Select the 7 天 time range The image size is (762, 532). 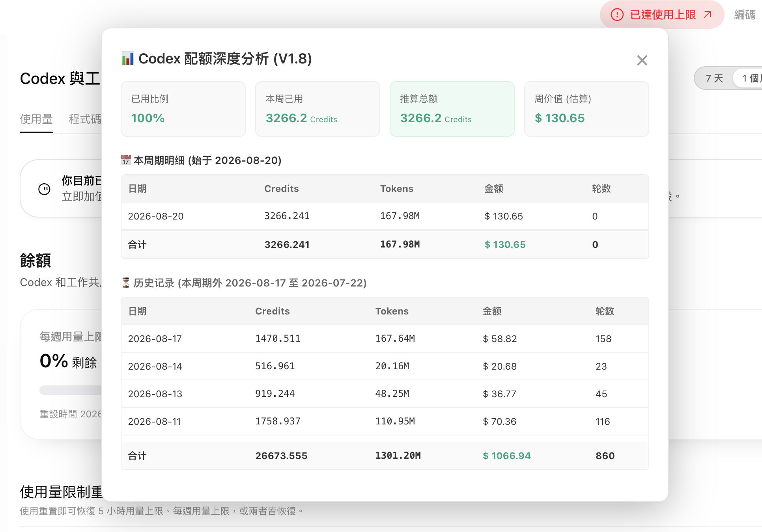click(714, 78)
